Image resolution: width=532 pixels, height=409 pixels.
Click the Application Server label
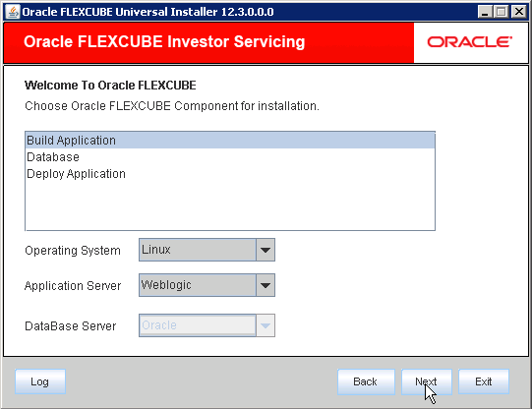pyautogui.click(x=73, y=286)
